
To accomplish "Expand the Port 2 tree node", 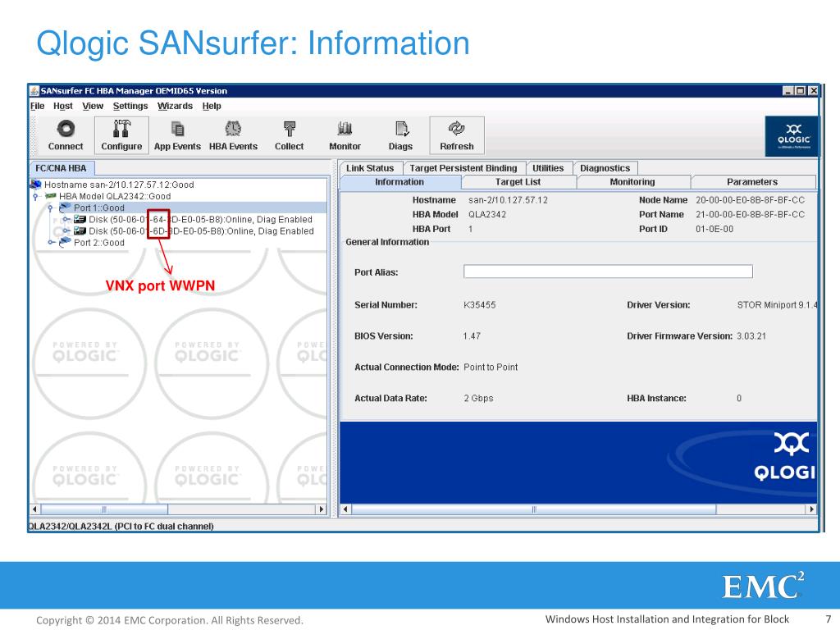I will click(50, 243).
